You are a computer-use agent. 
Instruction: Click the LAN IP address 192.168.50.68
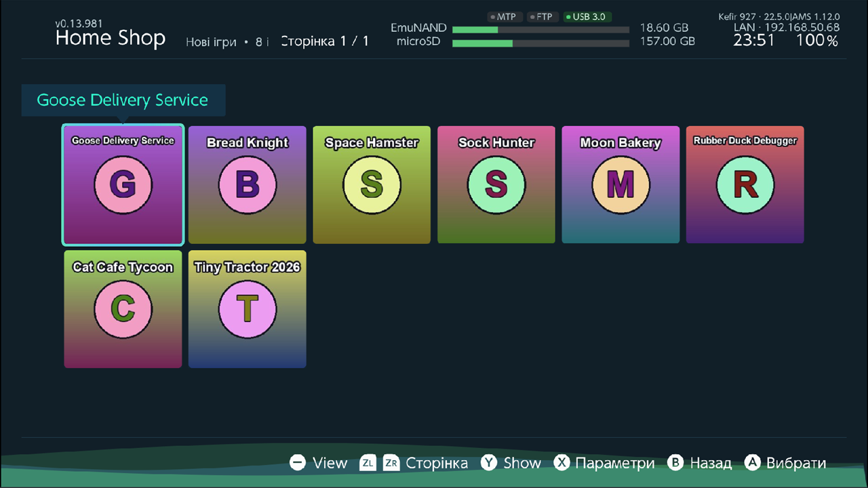802,28
